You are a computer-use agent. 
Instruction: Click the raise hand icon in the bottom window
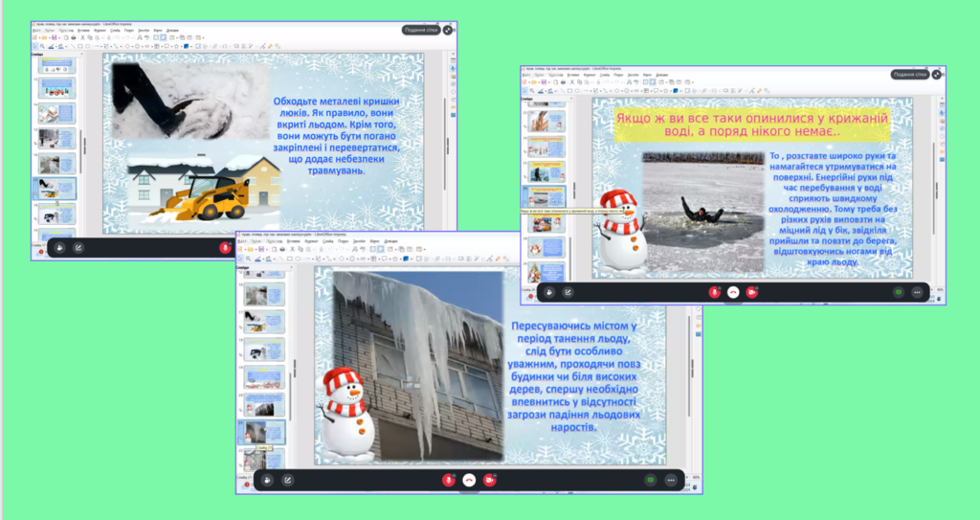pos(267,480)
